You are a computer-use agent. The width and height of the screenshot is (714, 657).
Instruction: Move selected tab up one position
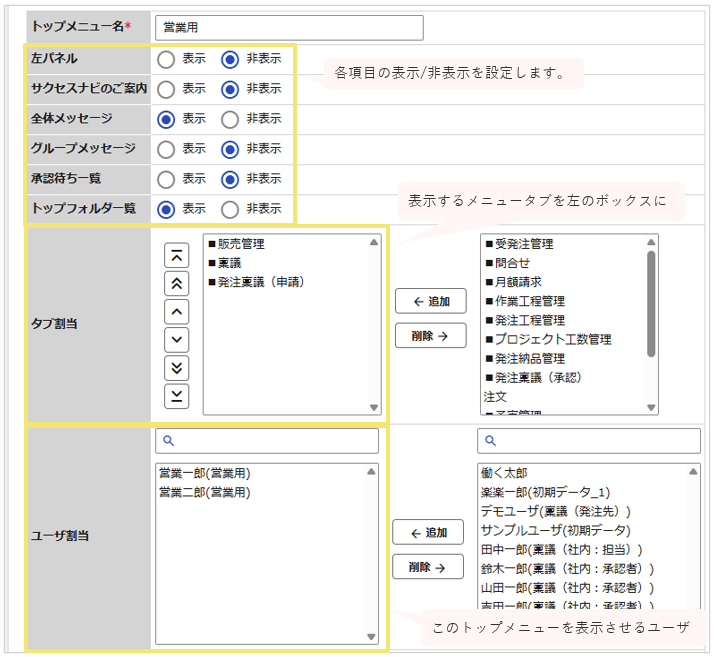pos(177,312)
